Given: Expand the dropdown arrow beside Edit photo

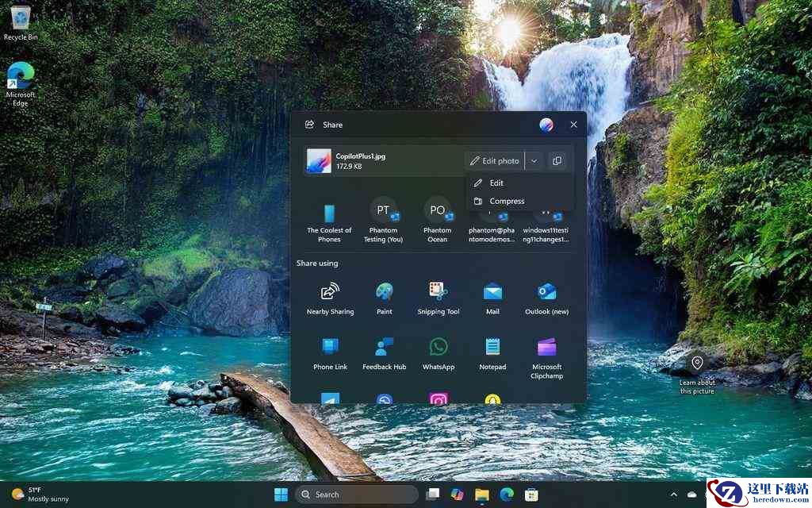Looking at the screenshot, I should (534, 160).
